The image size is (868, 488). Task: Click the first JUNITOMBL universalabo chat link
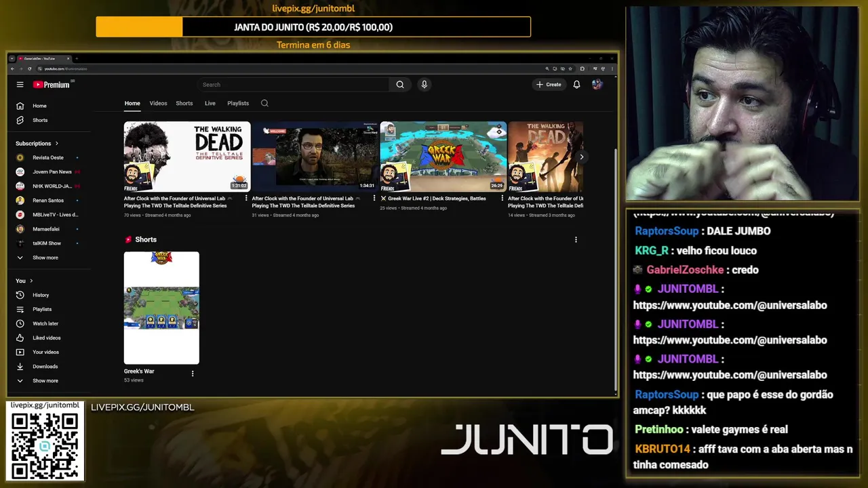click(x=730, y=305)
